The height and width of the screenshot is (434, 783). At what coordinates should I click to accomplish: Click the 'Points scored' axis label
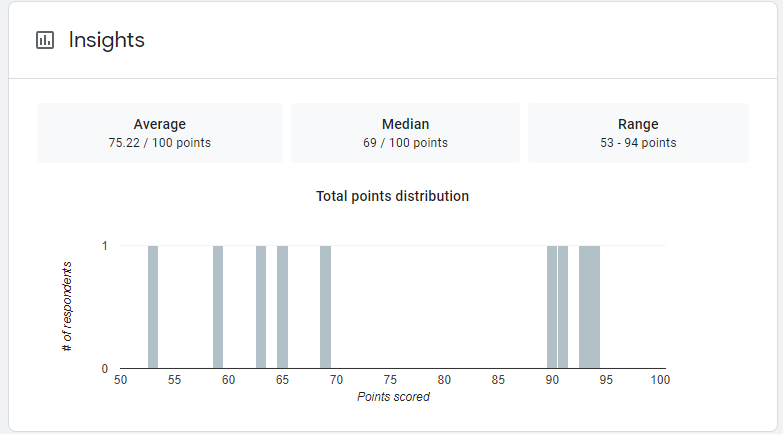(393, 397)
